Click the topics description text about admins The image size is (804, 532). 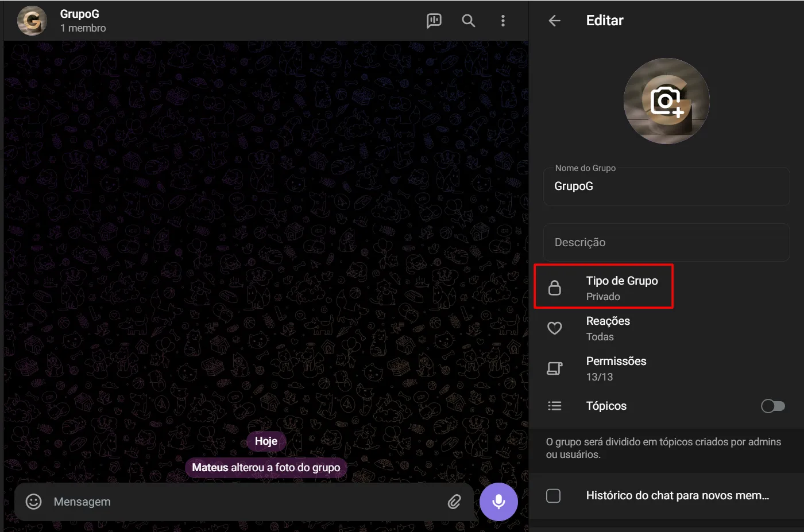click(663, 448)
